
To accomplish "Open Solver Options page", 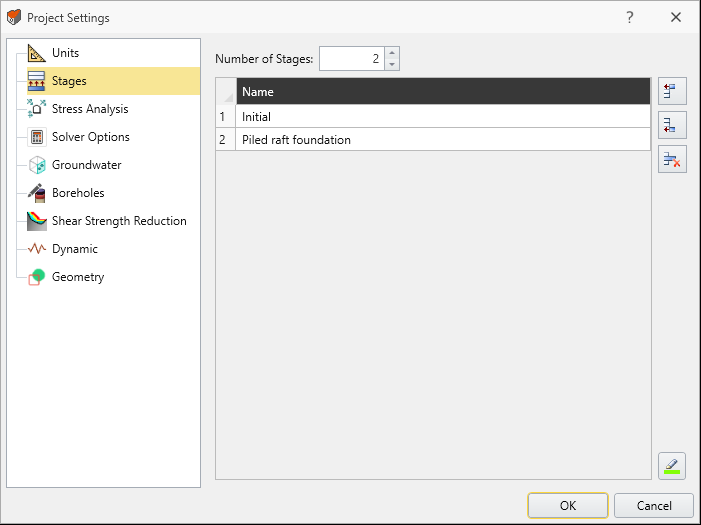I will click(91, 137).
